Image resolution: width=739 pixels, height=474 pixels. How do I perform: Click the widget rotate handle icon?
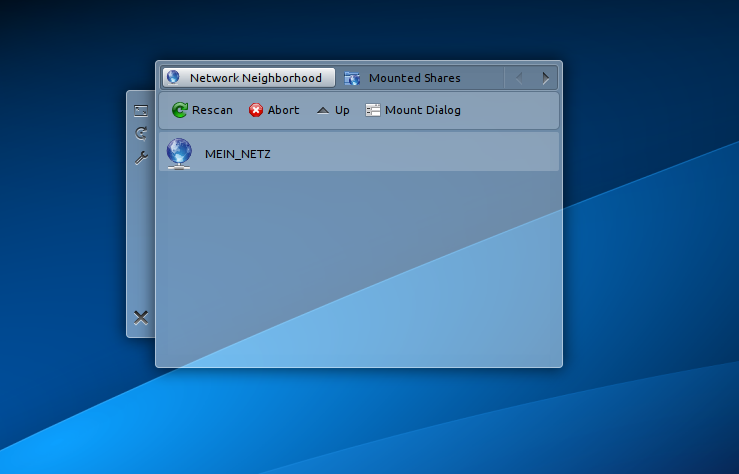click(141, 134)
